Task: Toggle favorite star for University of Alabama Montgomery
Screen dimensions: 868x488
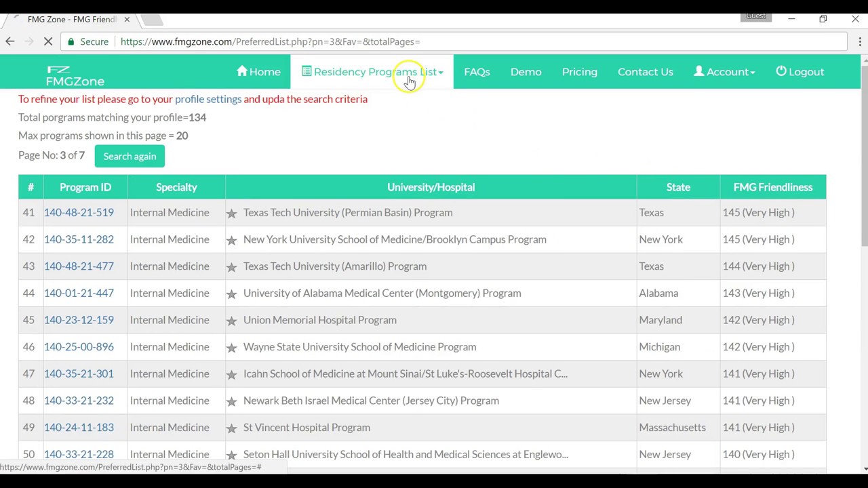Action: [x=231, y=293]
